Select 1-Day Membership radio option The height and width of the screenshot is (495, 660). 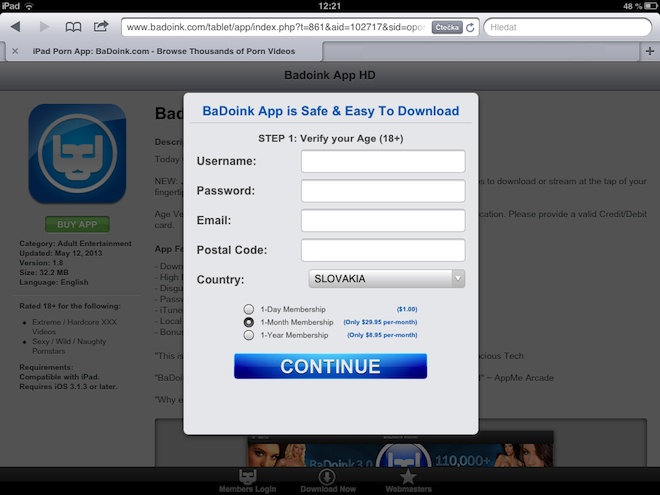249,309
